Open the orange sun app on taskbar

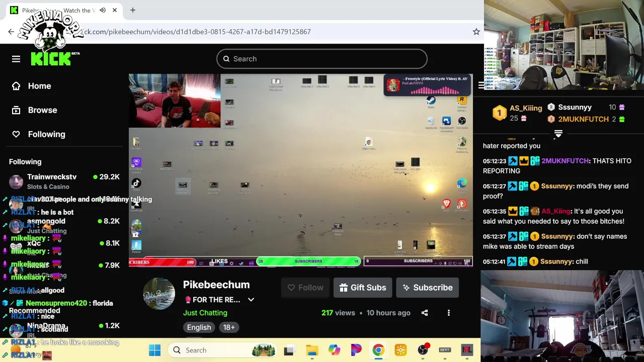pyautogui.click(x=400, y=350)
